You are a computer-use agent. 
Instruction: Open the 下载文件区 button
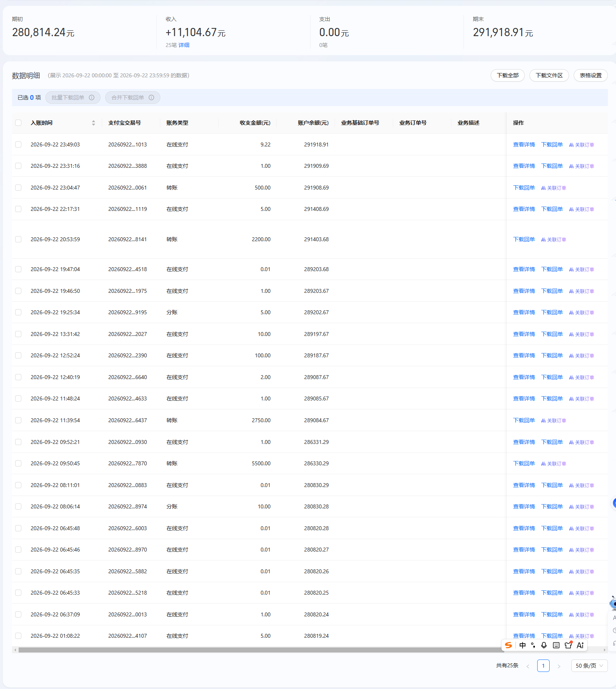pos(549,75)
